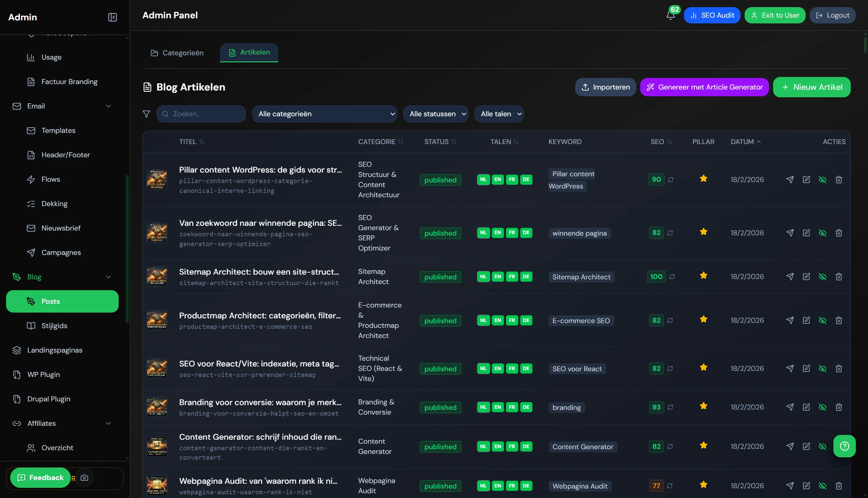Viewport: 868px width, 498px height.
Task: Open the Pillar content WordPress article thumbnail
Action: [157, 180]
